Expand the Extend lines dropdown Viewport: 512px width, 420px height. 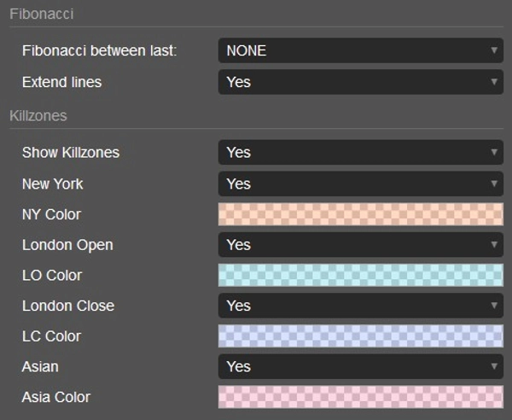(360, 82)
